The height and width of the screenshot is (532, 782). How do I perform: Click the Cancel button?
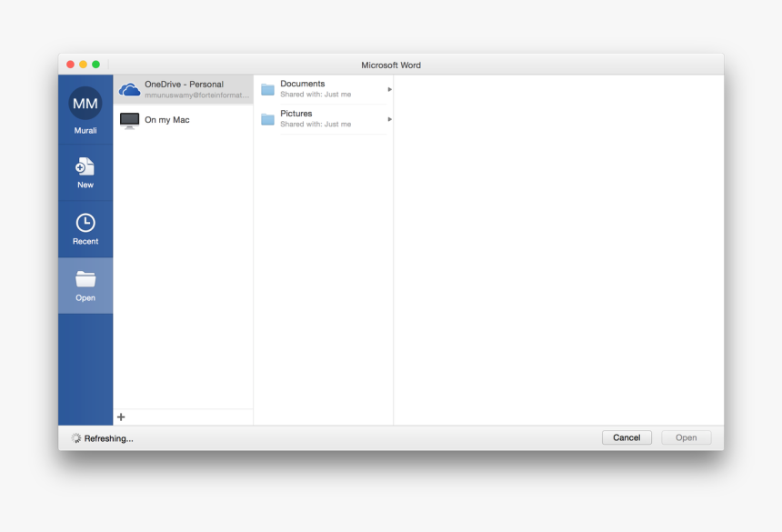[627, 437]
